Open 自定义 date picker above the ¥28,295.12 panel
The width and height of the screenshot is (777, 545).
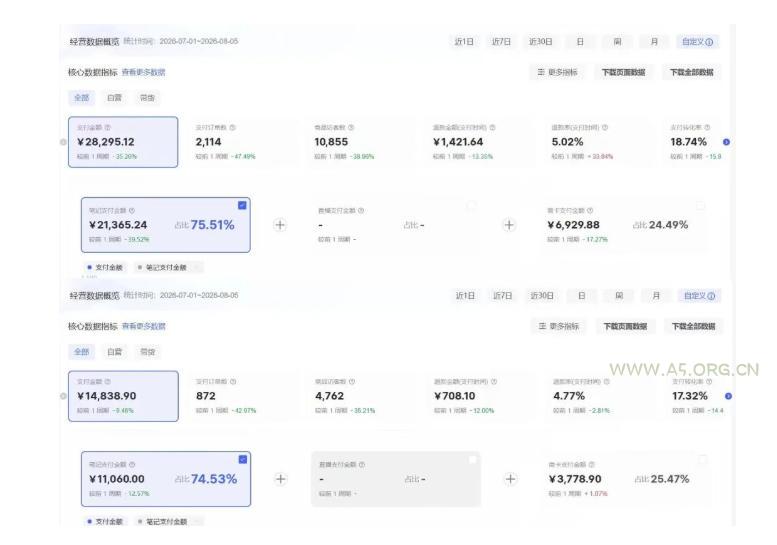[x=697, y=42]
